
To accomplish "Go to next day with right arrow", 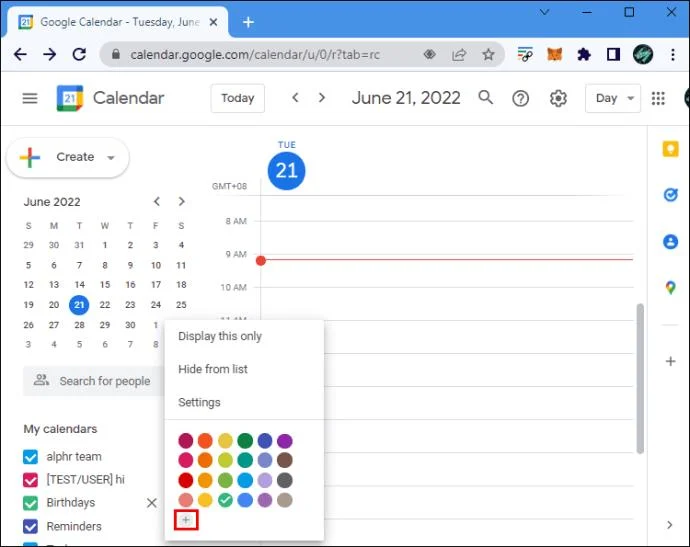I will pyautogui.click(x=322, y=98).
